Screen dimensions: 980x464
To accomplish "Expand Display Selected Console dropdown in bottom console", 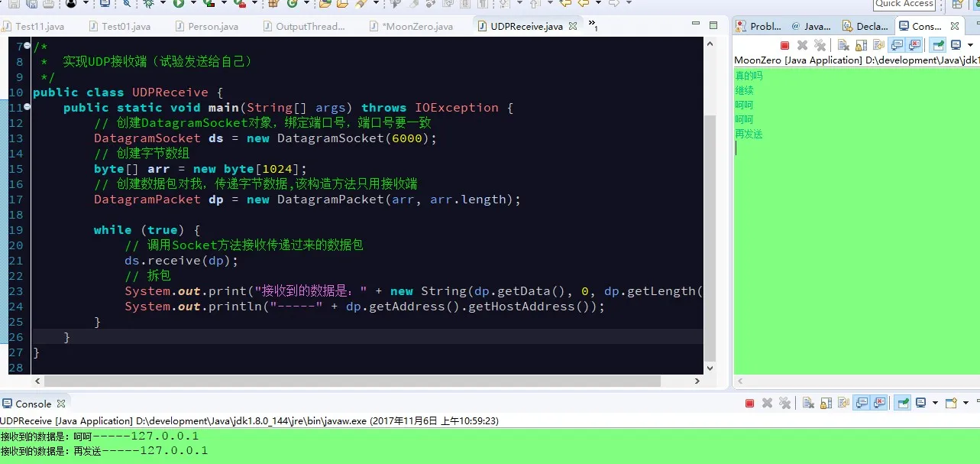I will point(935,404).
